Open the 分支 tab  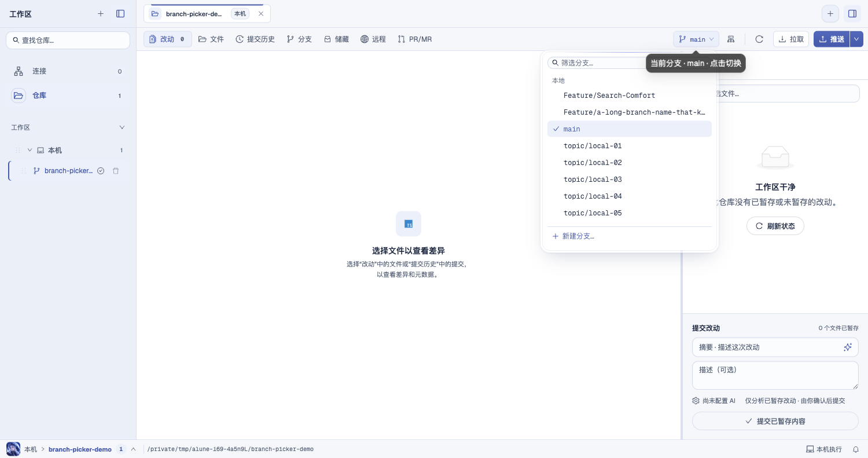[x=299, y=39]
